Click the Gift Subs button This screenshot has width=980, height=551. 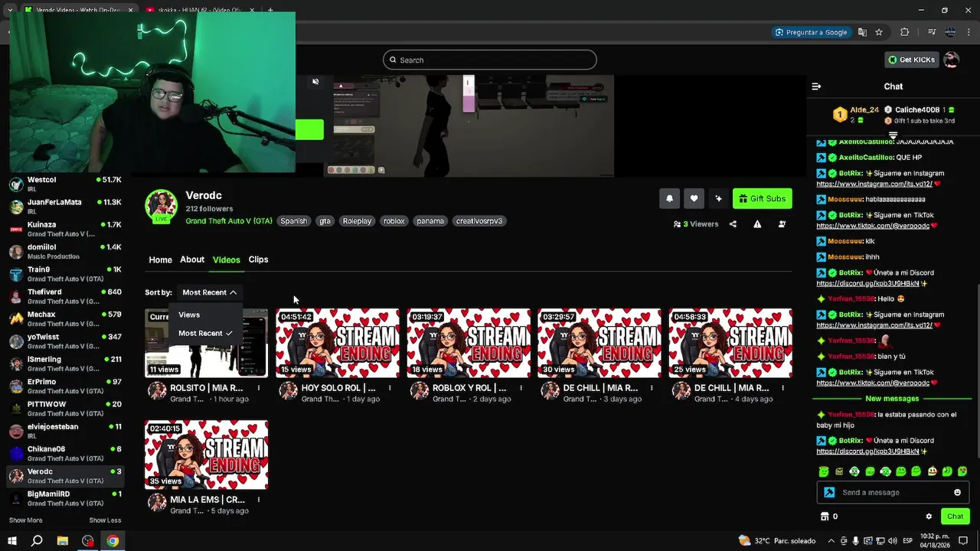[763, 198]
